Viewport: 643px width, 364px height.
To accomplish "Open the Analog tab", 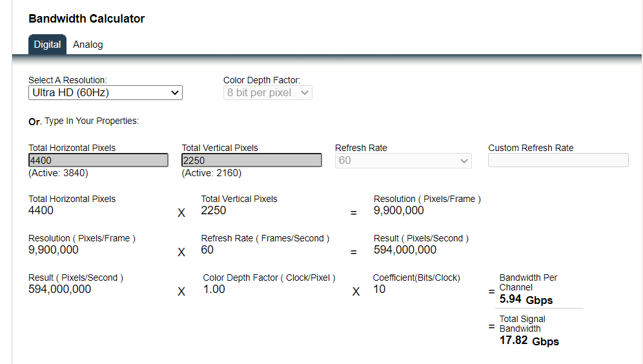I will tap(88, 45).
